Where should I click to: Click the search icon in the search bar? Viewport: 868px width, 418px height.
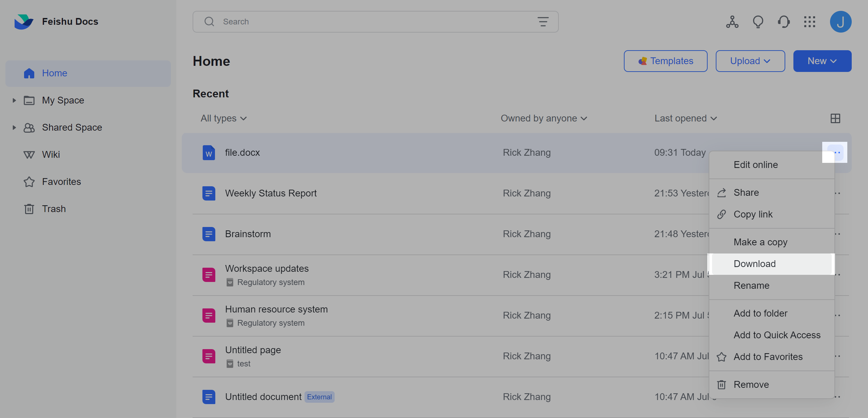click(209, 21)
